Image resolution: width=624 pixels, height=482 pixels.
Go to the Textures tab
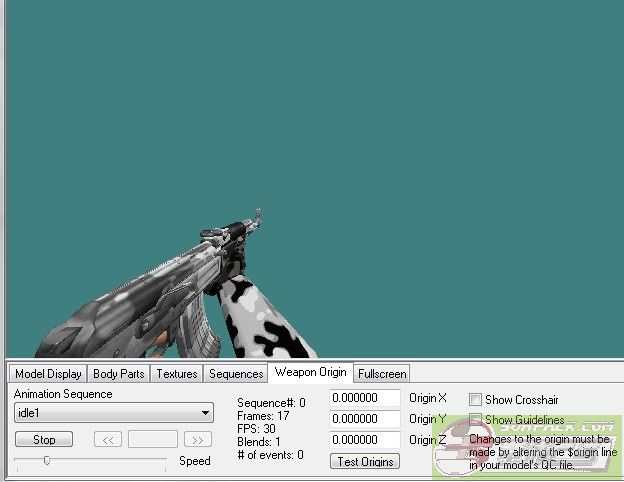click(176, 374)
